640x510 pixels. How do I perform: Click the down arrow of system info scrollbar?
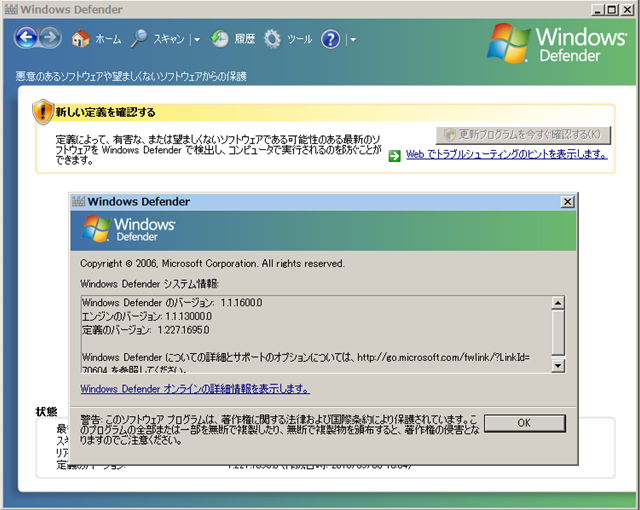coord(558,366)
